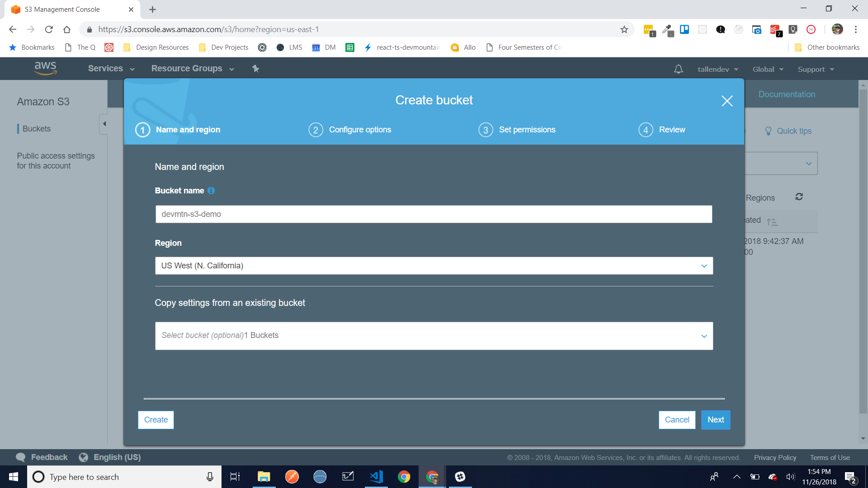Viewport: 868px width, 488px height.
Task: Click the pin shortcuts icon in navbar
Action: (255, 69)
